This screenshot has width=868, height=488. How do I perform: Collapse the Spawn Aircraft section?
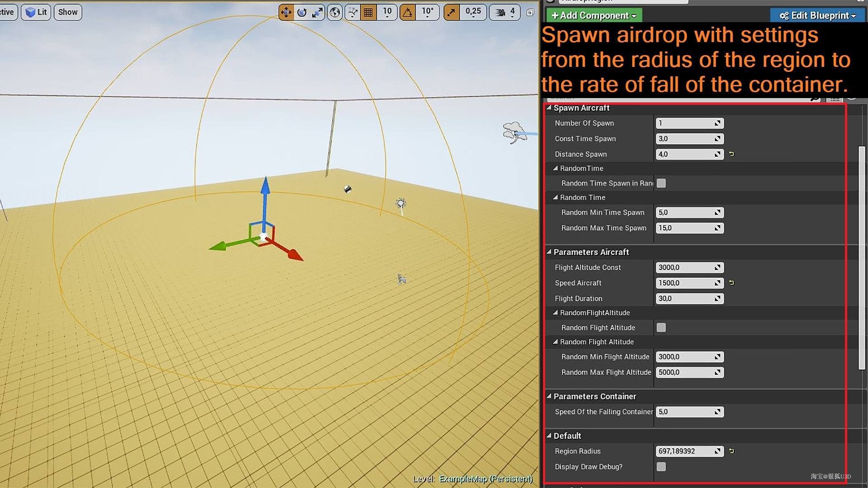point(549,108)
